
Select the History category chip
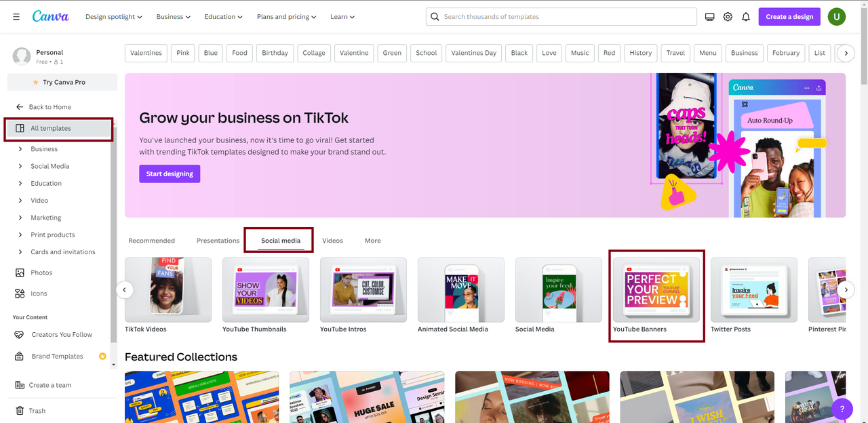[641, 53]
